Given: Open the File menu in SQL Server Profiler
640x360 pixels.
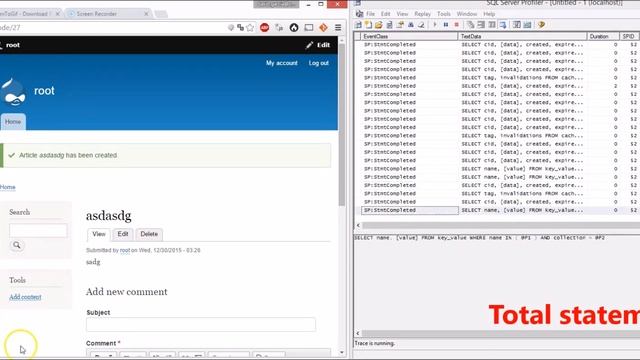Looking at the screenshot, I should pos(370,14).
